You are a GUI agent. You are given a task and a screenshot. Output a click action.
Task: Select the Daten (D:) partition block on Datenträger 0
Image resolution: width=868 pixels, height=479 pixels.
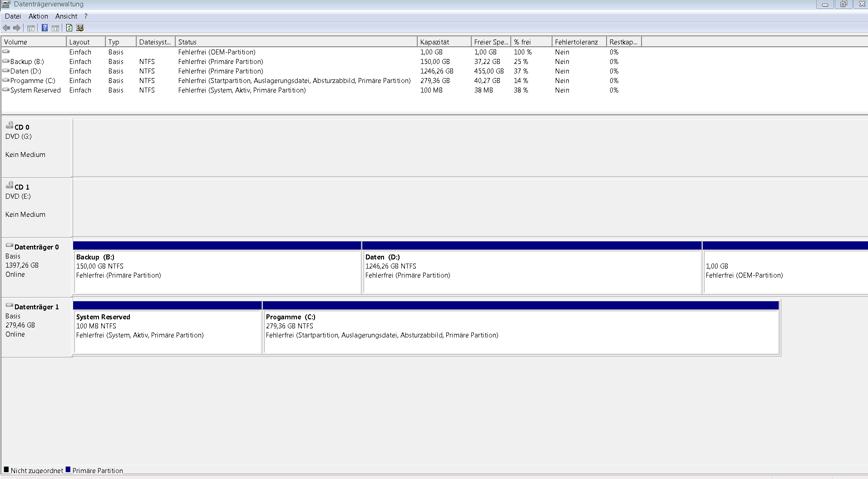coord(532,268)
